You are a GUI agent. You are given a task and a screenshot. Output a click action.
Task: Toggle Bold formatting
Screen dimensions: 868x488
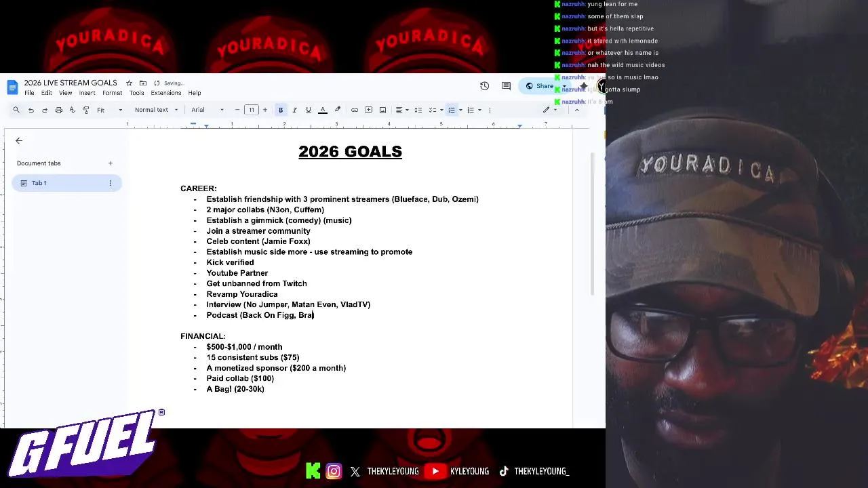281,110
